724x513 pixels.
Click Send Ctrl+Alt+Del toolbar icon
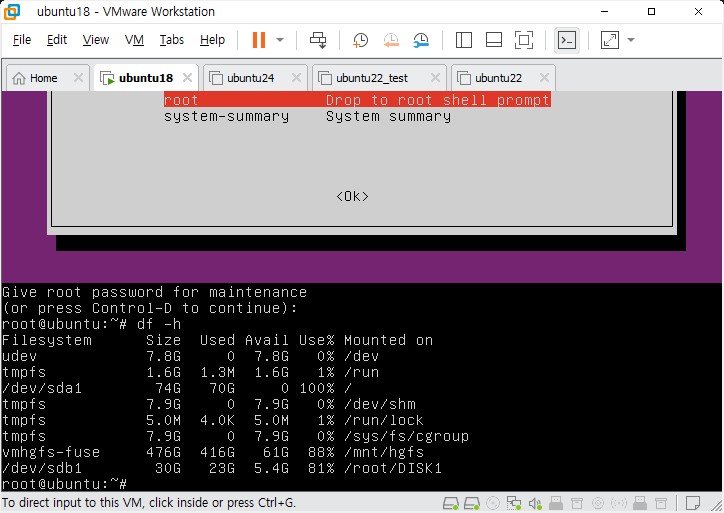tap(318, 40)
